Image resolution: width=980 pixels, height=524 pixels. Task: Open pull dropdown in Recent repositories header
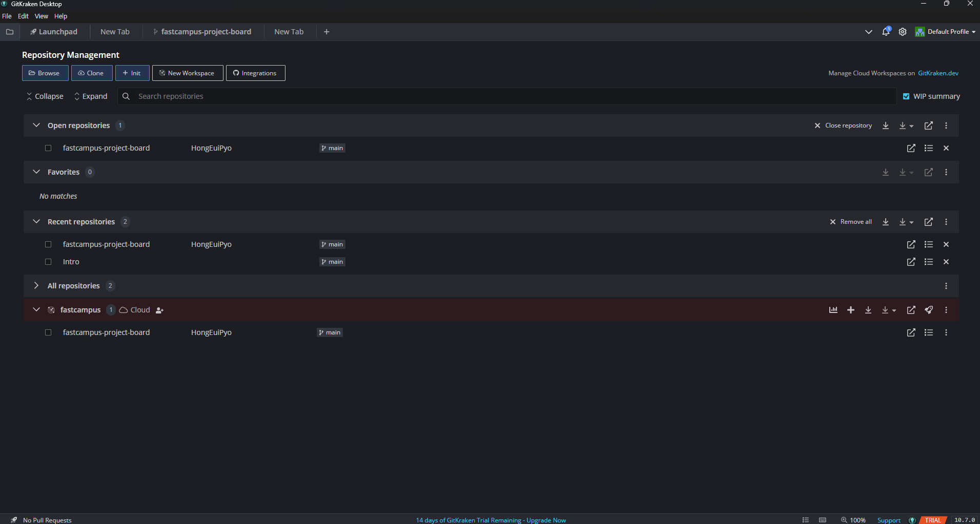[x=906, y=222]
